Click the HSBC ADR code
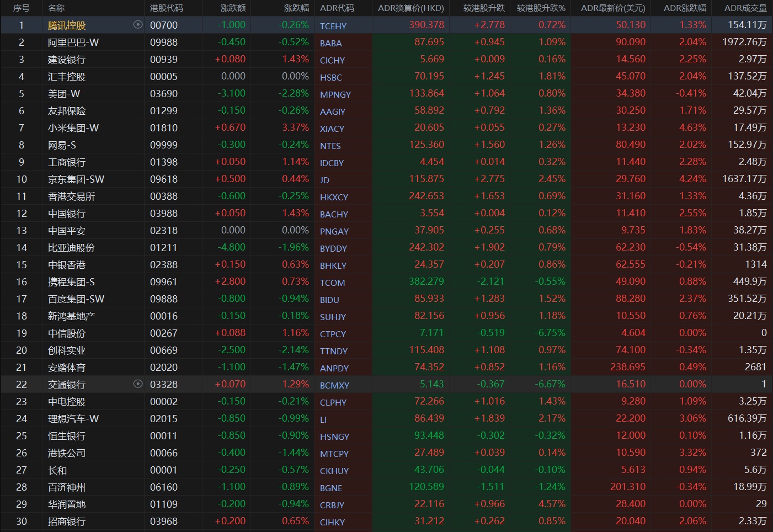The width and height of the screenshot is (773, 532). click(330, 77)
